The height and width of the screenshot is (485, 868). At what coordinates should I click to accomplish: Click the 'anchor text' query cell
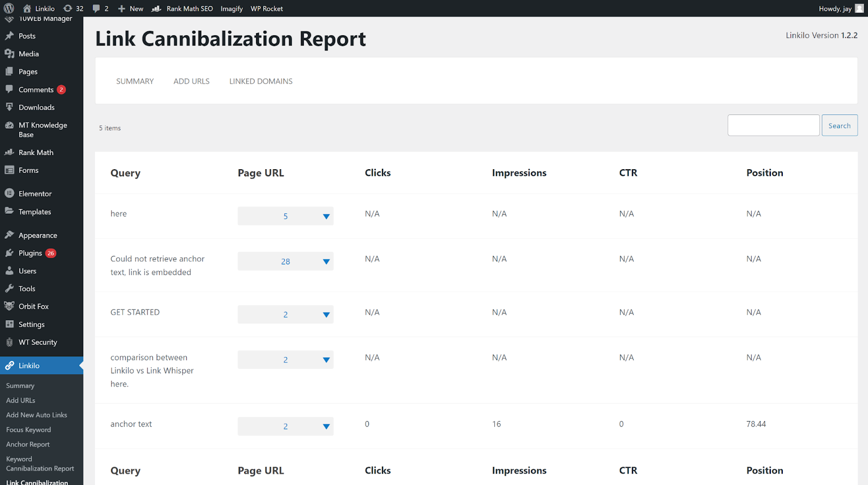tap(131, 424)
